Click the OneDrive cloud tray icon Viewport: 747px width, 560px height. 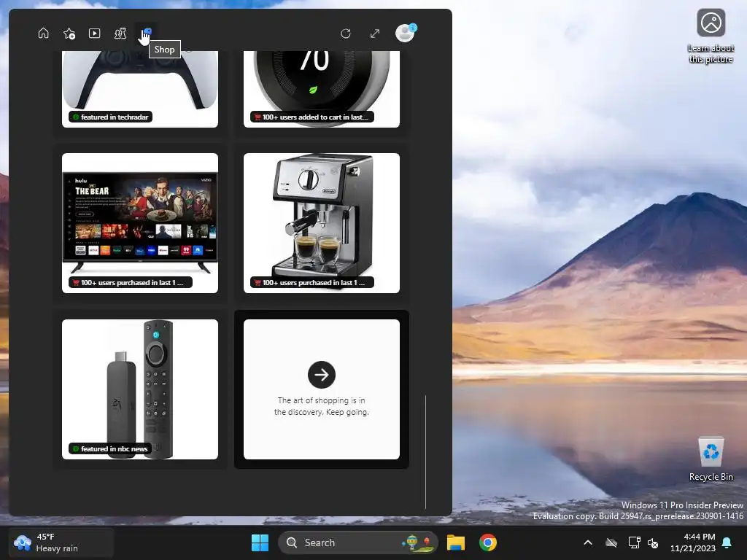(x=611, y=542)
